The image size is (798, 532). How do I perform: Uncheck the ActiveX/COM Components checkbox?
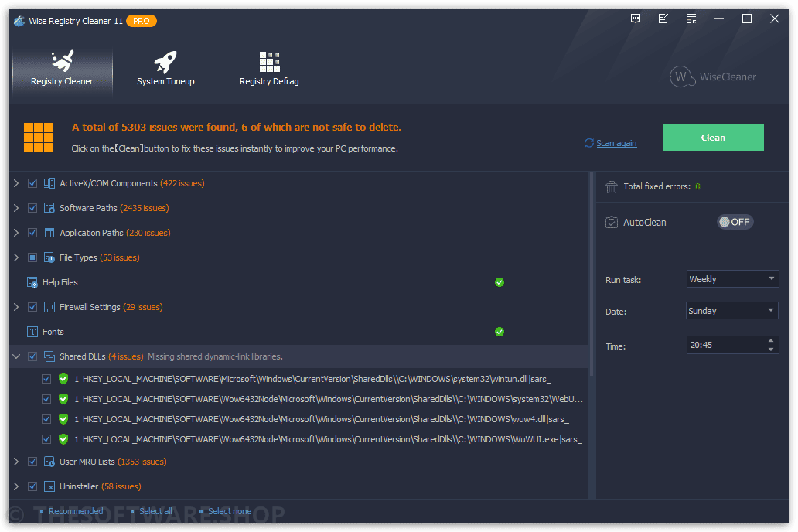[32, 183]
